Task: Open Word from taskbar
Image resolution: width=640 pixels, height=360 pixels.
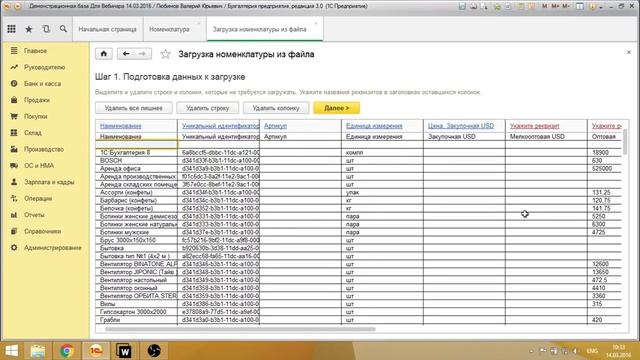Action: pos(124,351)
